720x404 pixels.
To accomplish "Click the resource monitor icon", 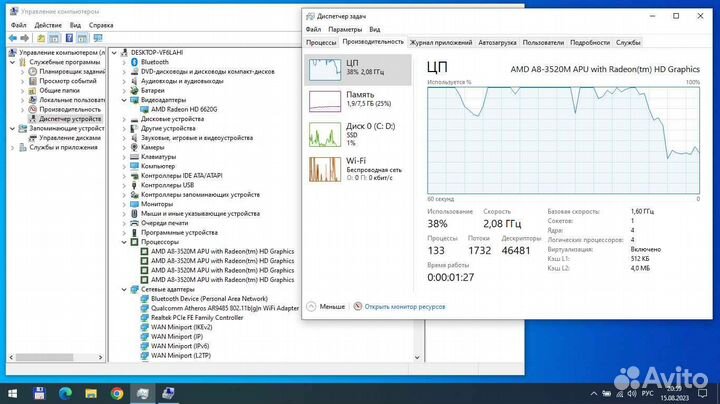I will point(358,306).
